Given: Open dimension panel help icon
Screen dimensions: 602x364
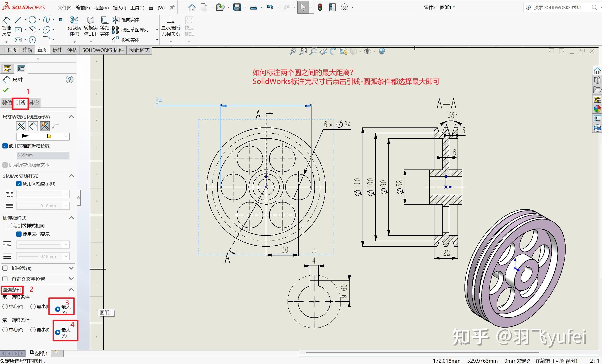Looking at the screenshot, I should (x=70, y=80).
